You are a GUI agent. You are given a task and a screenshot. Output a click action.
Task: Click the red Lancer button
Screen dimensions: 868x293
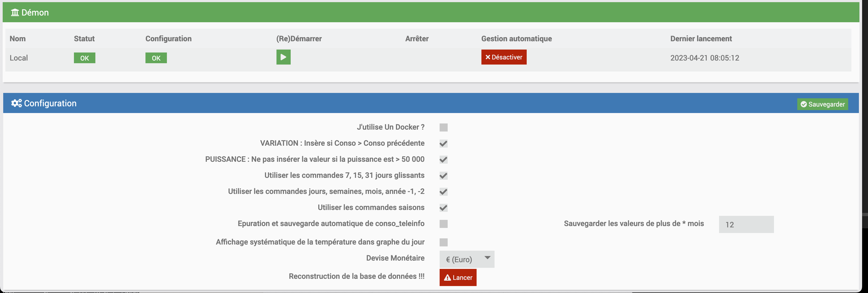pos(458,277)
